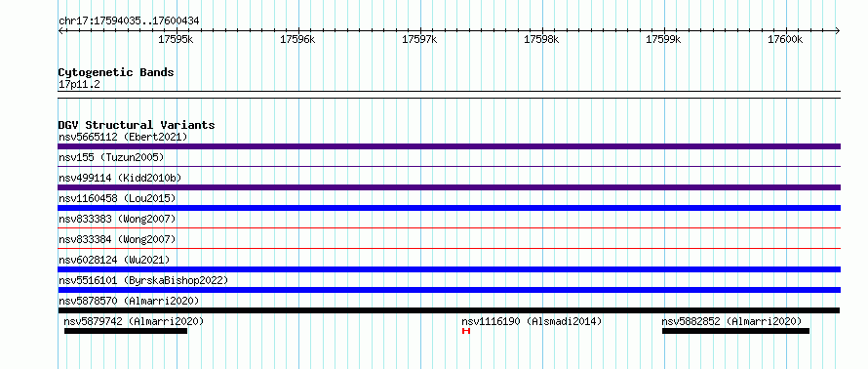Click nsv6028124 (Wu2021) label
Image resolution: width=868 pixels, height=369 pixels.
[x=114, y=260]
